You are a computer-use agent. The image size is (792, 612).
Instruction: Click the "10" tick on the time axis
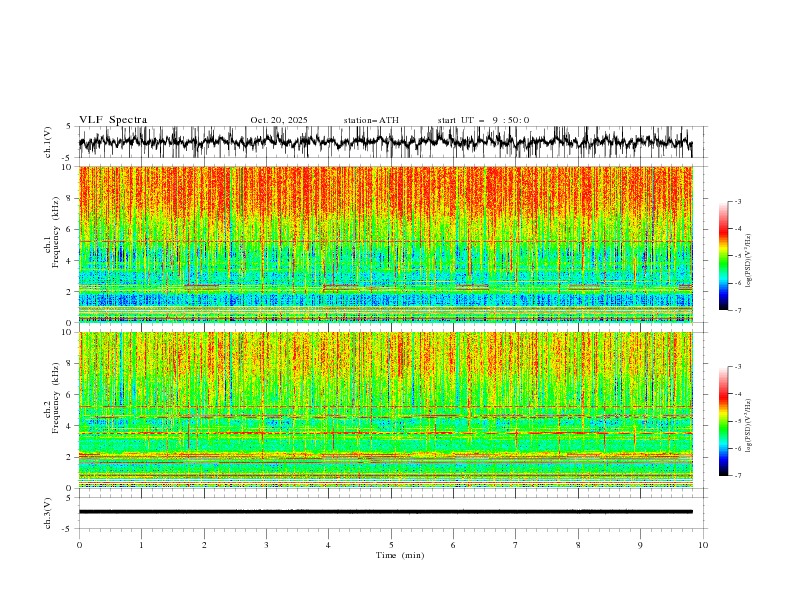[x=703, y=545]
